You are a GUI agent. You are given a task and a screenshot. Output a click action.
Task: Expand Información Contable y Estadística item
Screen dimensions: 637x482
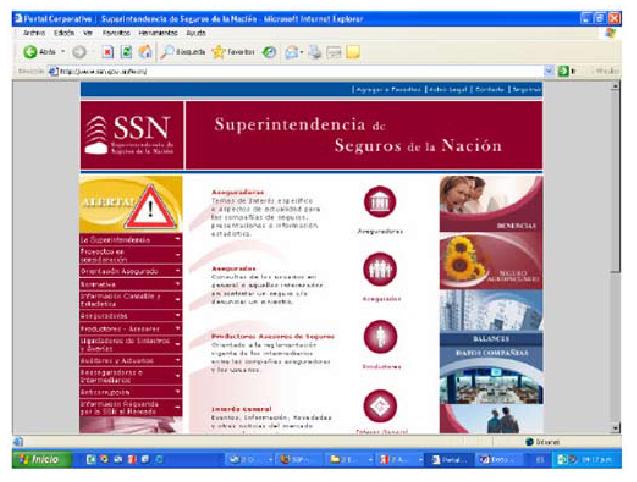(x=130, y=300)
